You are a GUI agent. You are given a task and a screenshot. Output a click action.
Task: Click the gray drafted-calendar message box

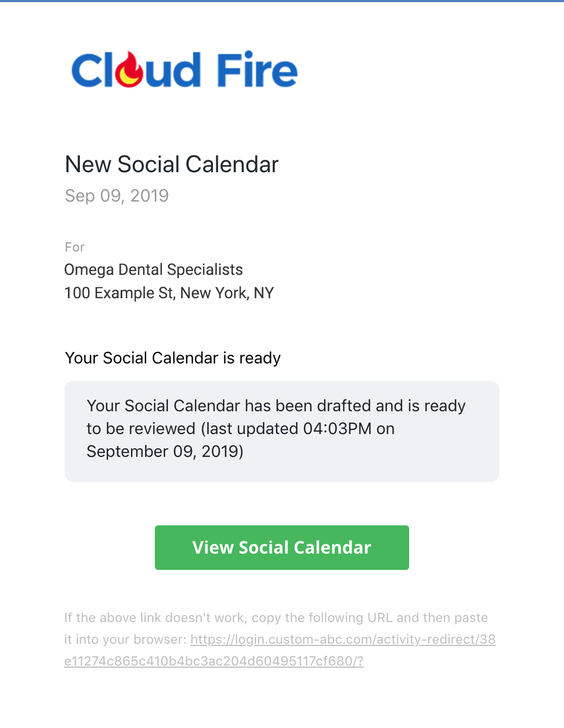tap(282, 431)
